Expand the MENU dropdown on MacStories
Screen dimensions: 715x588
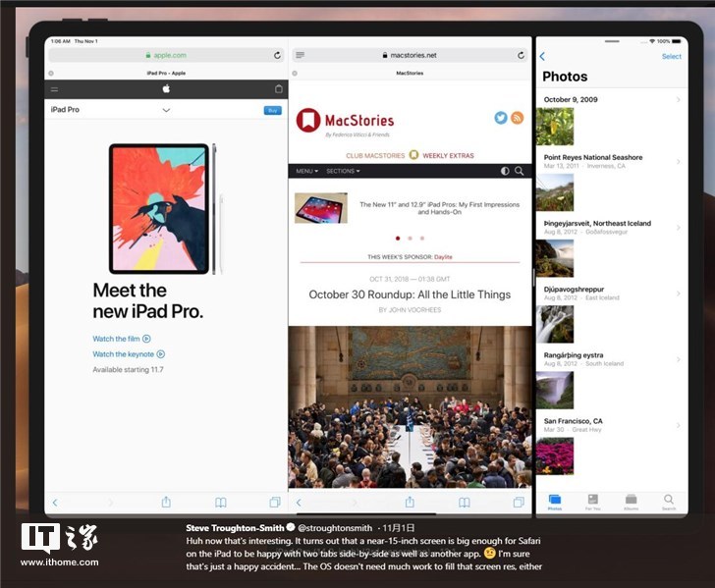pyautogui.click(x=306, y=171)
